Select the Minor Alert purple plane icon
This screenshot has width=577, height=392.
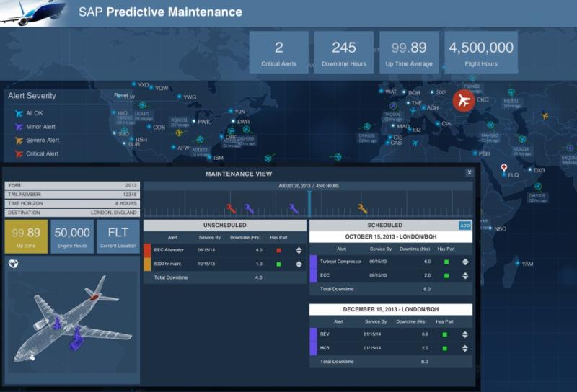click(x=19, y=127)
